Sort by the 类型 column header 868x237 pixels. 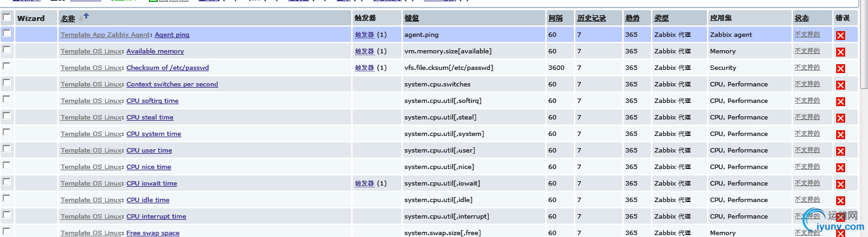[661, 18]
